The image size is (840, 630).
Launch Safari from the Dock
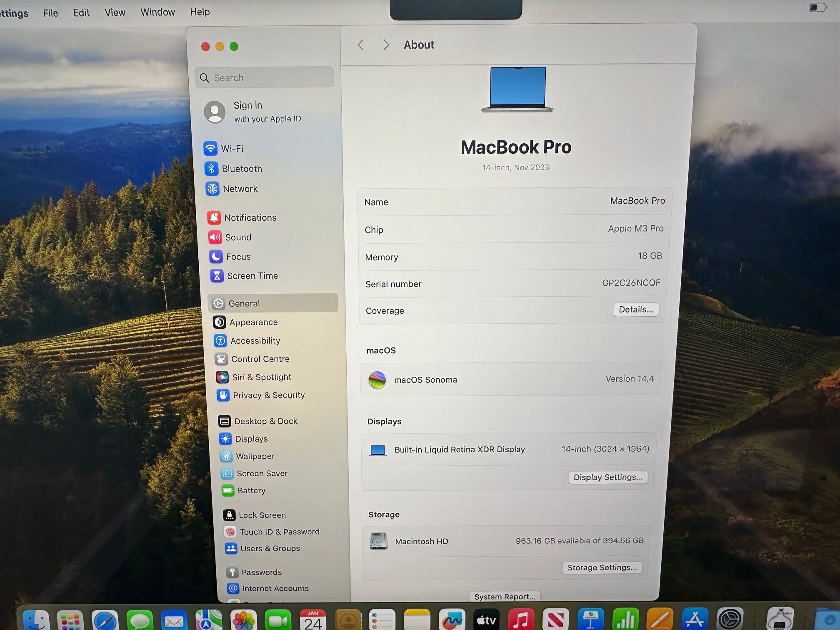[105, 621]
